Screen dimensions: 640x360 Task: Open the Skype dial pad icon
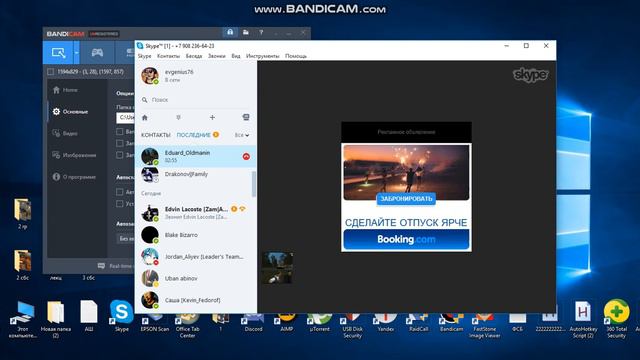(x=178, y=118)
